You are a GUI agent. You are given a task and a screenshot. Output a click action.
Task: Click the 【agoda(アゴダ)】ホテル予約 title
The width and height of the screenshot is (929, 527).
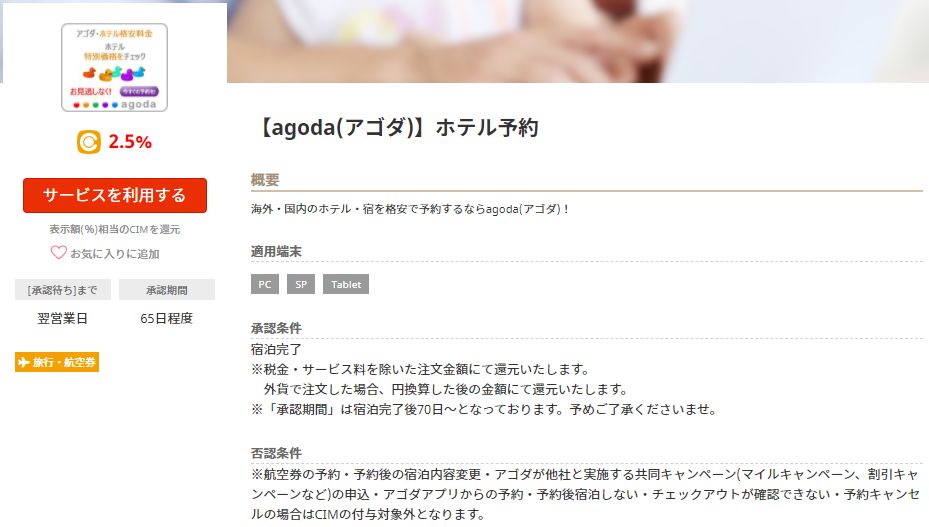click(x=397, y=127)
